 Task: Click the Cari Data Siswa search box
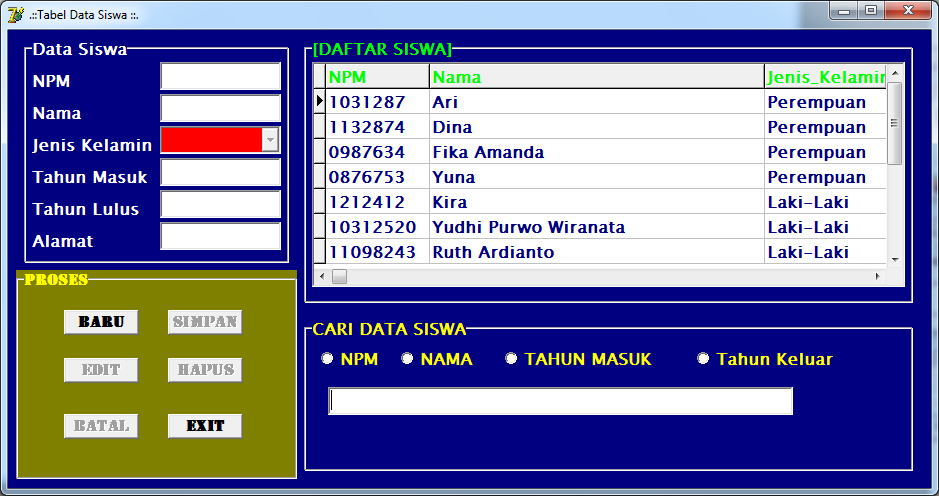point(561,401)
